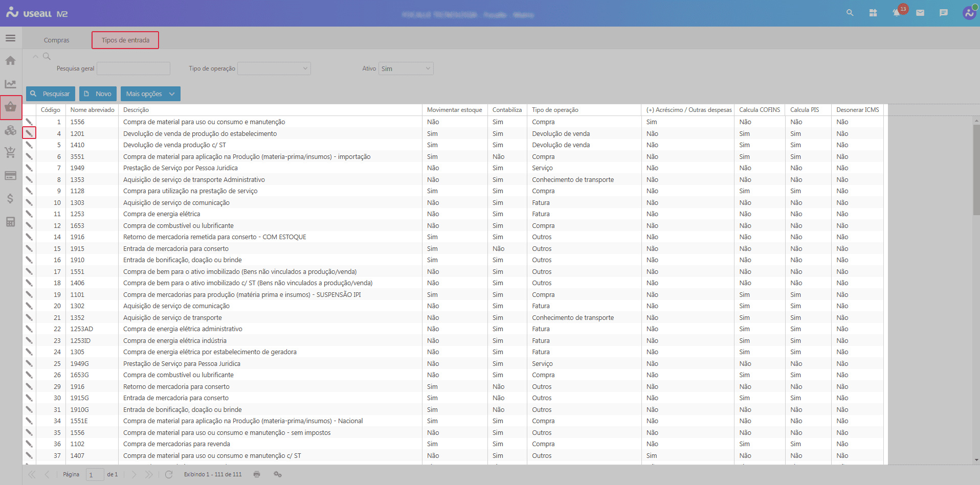Open the calculator module in the sidebar
This screenshot has height=485, width=980.
[10, 222]
